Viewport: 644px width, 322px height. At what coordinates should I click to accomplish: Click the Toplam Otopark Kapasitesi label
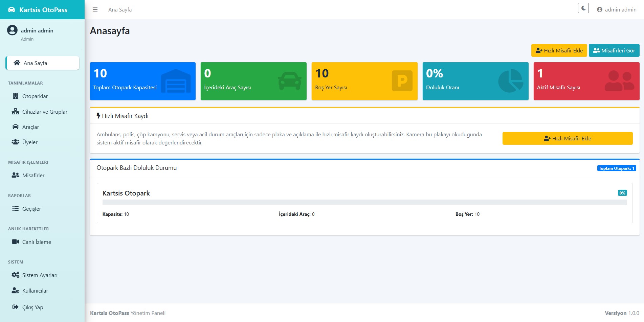point(125,87)
